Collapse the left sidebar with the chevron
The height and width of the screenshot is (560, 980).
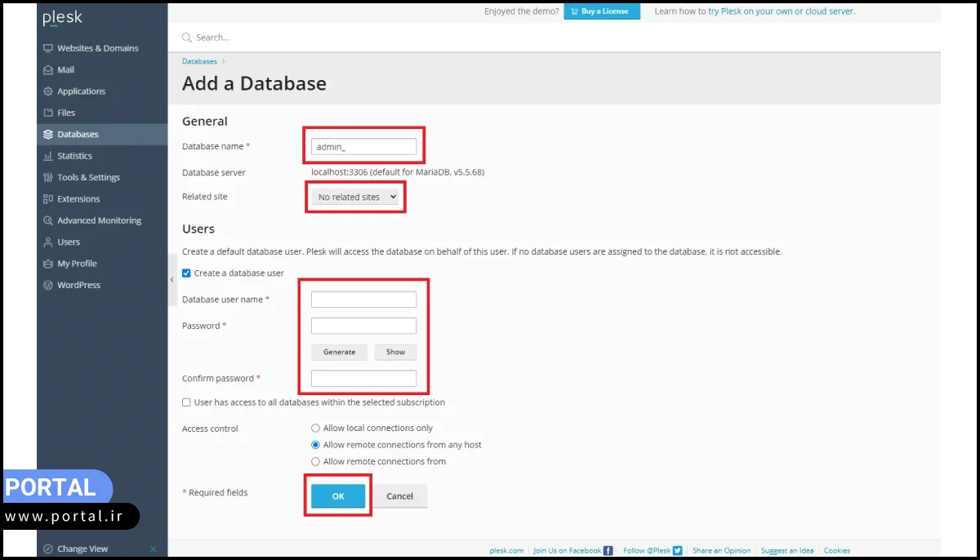coord(172,278)
